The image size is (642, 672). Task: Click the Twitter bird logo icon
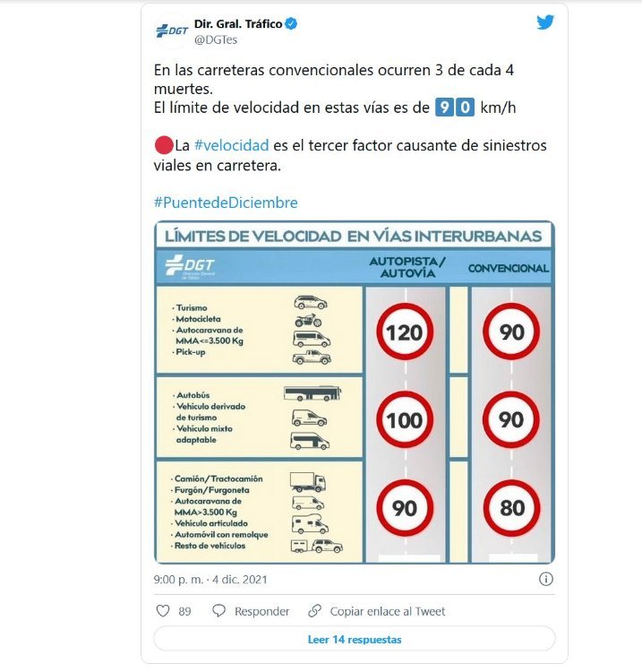coord(545,22)
